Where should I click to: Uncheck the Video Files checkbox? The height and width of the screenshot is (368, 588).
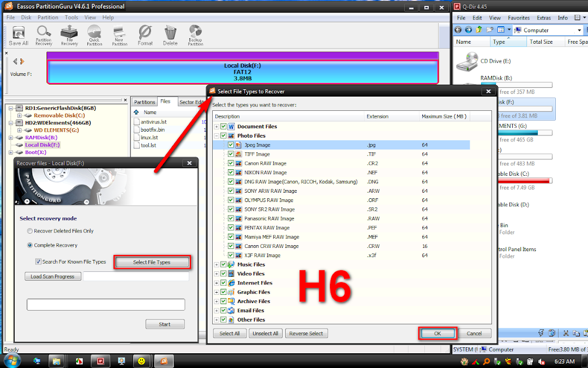(x=224, y=274)
